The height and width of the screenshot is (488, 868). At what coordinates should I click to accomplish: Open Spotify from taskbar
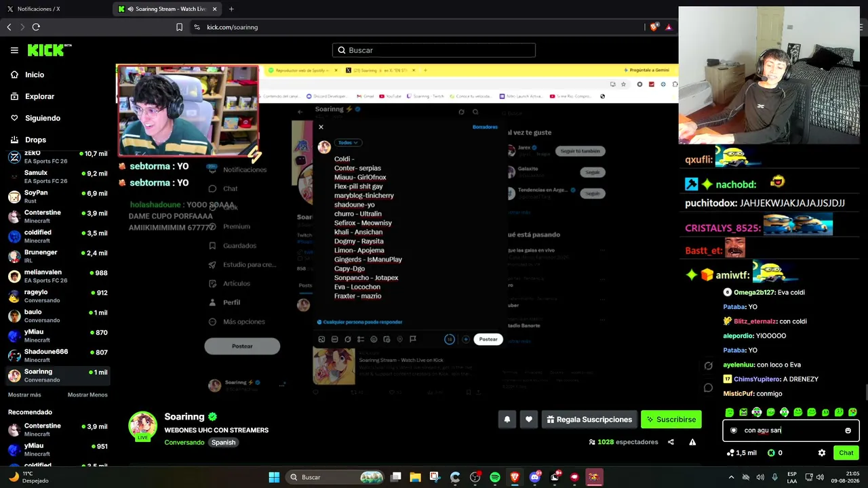[x=495, y=477]
